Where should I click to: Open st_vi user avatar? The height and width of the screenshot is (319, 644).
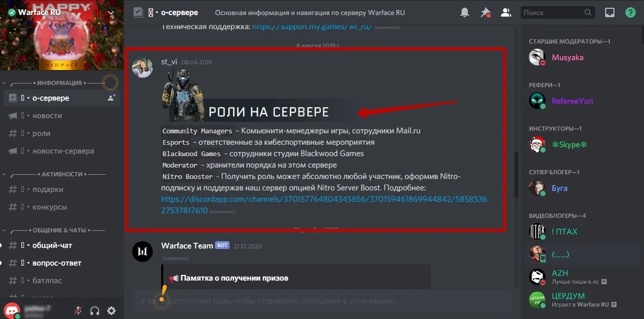(142, 68)
